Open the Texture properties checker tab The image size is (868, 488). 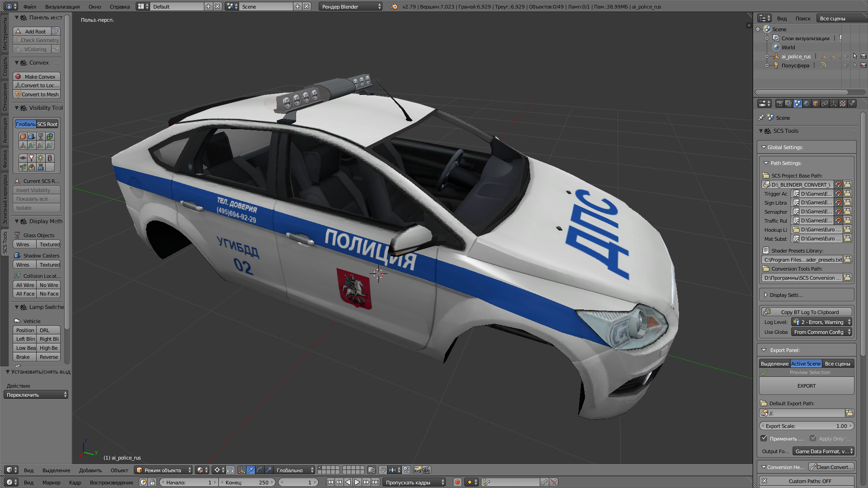(x=843, y=103)
